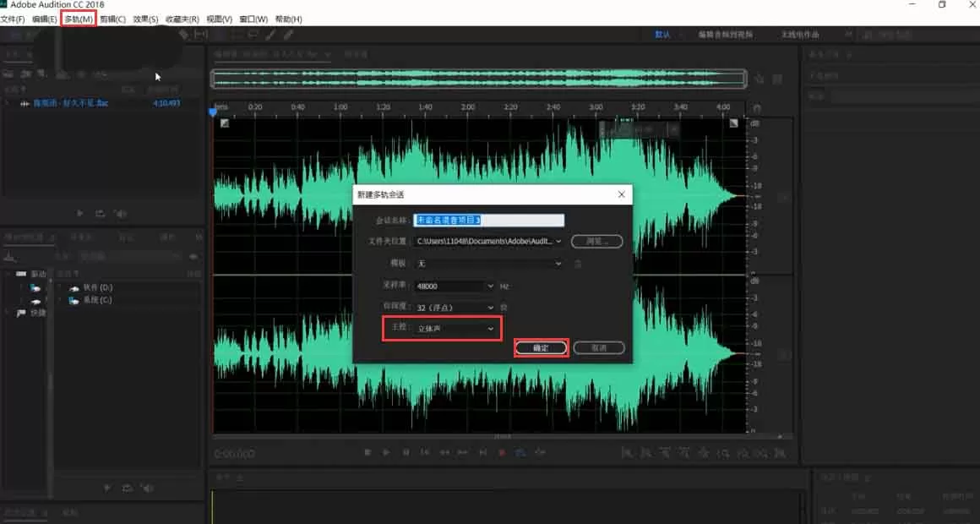
Task: Click the Pause button in transport bar
Action: [x=406, y=452]
